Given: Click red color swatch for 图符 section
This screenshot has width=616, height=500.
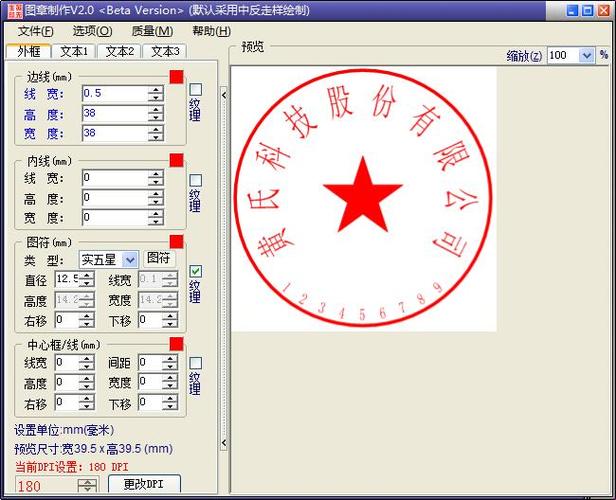Looking at the screenshot, I should tap(176, 242).
